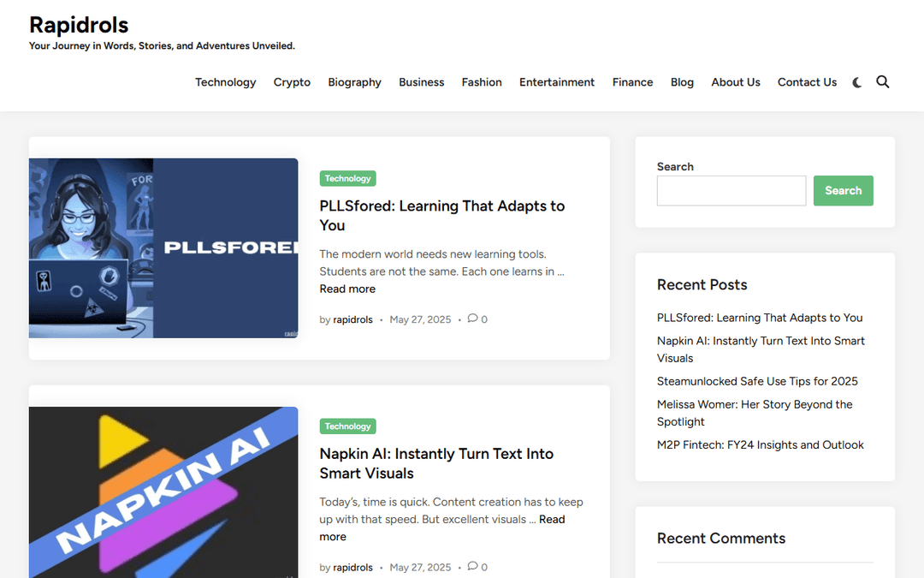
Task: Click Read more on the PLLSfored excerpt
Action: (347, 289)
